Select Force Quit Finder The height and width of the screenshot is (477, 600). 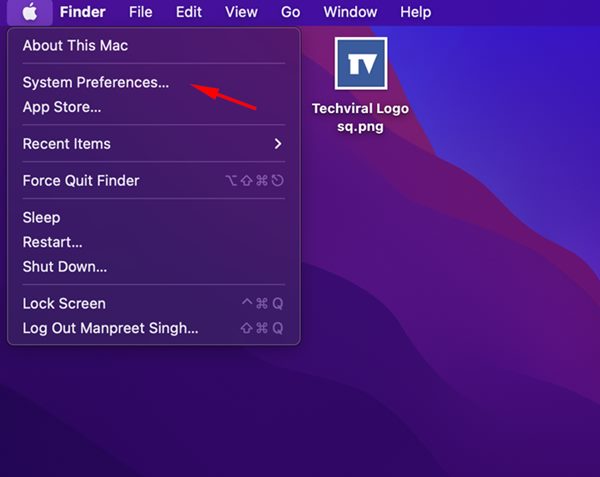click(154, 181)
